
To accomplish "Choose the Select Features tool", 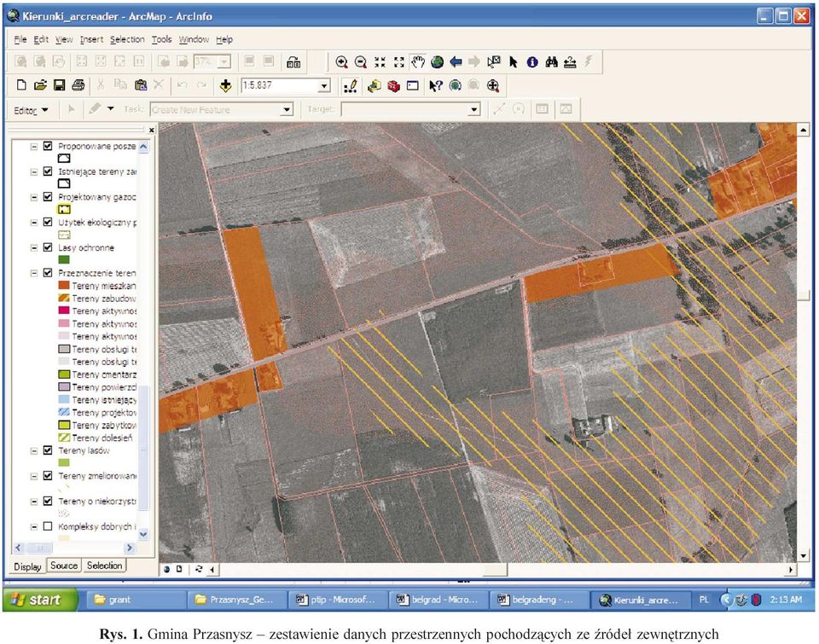I will pyautogui.click(x=494, y=62).
